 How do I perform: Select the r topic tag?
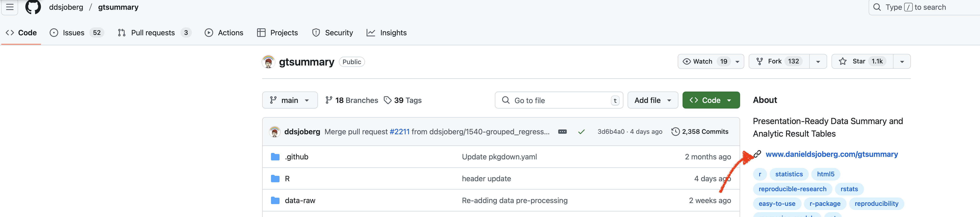point(760,174)
